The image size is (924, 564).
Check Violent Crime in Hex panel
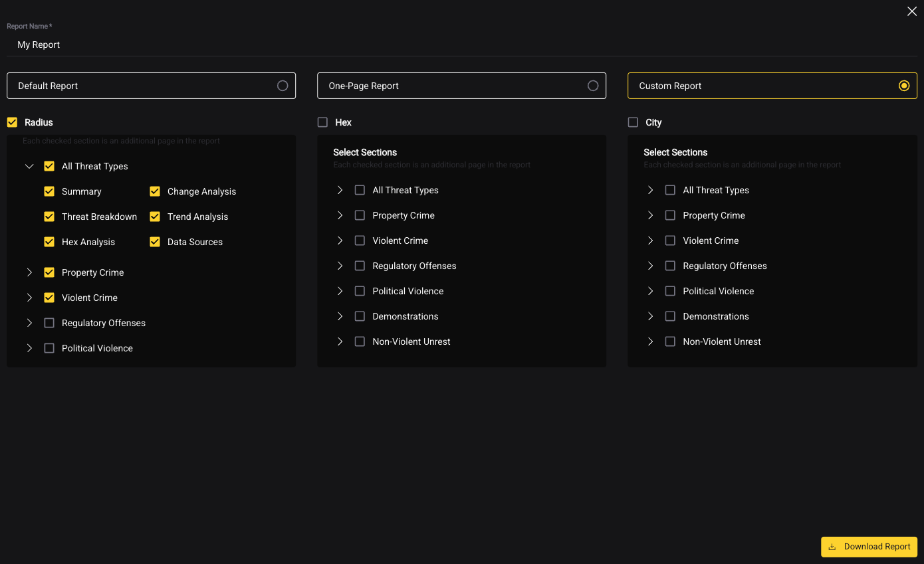click(360, 240)
